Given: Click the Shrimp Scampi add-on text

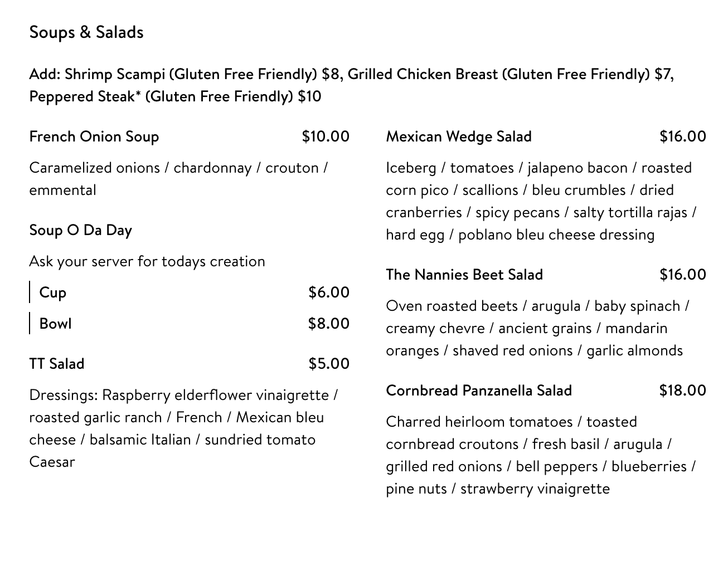Looking at the screenshot, I should pyautogui.click(x=190, y=74).
